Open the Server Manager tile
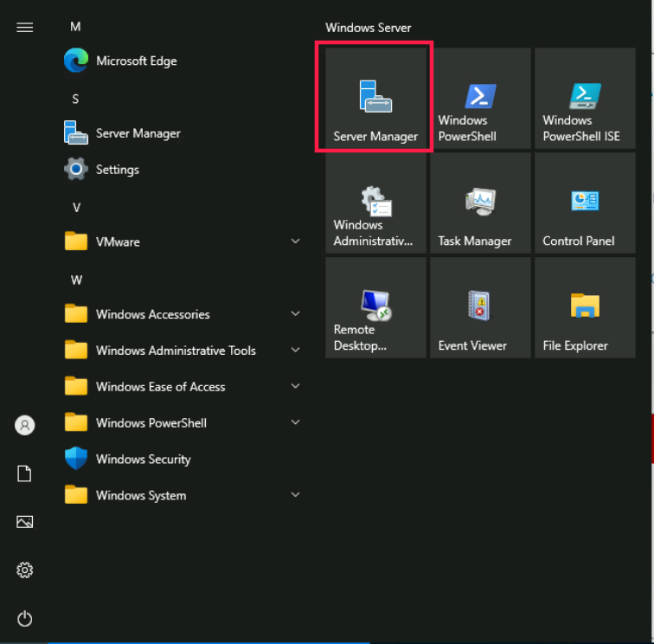The image size is (654, 644). click(375, 98)
